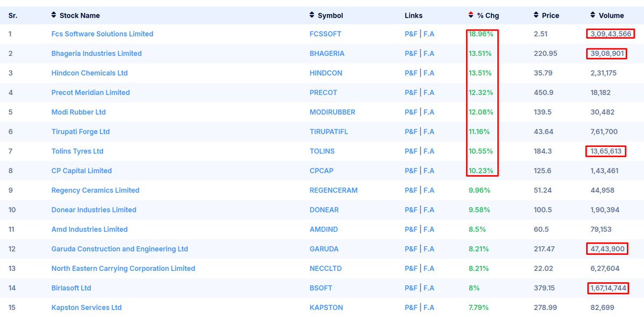Open Regency Ceramics Limited stock page

(x=95, y=190)
